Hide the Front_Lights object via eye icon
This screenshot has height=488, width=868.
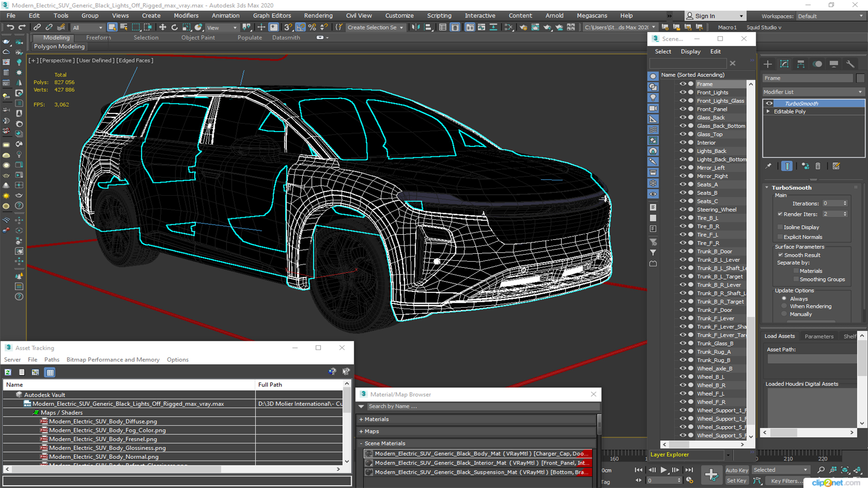click(683, 92)
